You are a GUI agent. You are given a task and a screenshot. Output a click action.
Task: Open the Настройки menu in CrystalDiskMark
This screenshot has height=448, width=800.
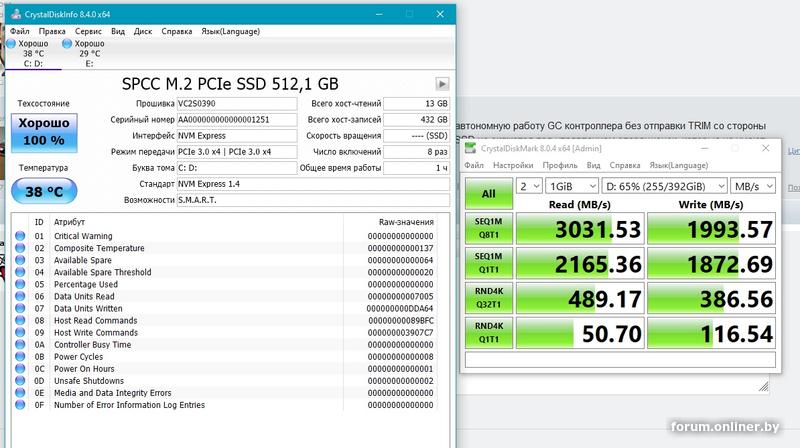coord(513,165)
